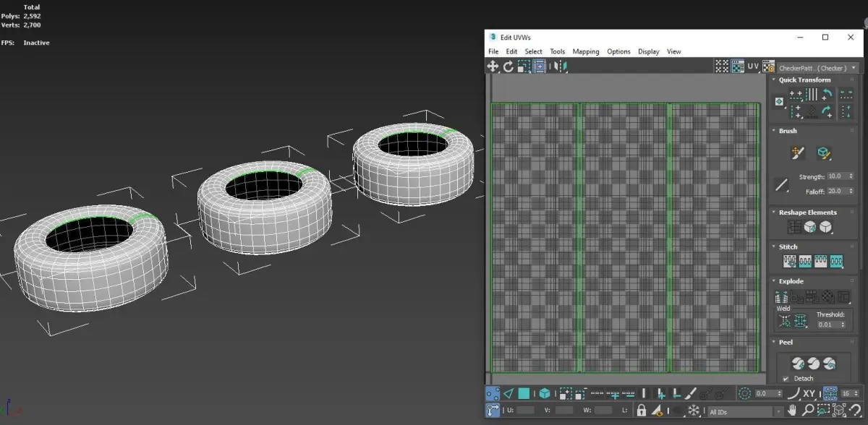Screen dimensions: 868x425
Task: Increase the brush Strength spinner value
Action: (849, 174)
